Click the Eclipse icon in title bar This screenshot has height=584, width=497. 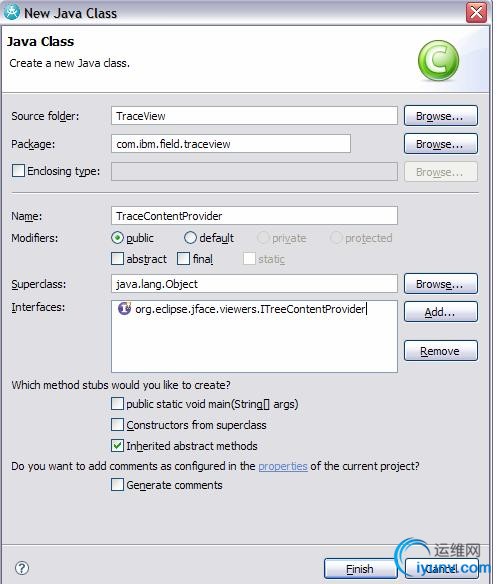tap(12, 12)
